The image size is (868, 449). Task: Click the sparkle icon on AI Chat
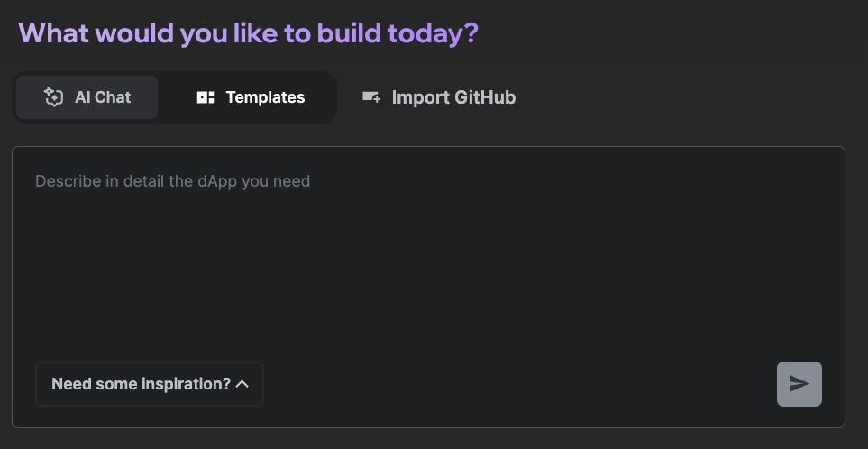[x=53, y=97]
